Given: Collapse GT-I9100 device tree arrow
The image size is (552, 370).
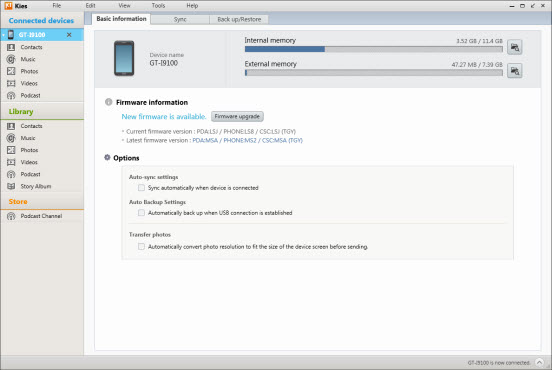Looking at the screenshot, I should 4,35.
